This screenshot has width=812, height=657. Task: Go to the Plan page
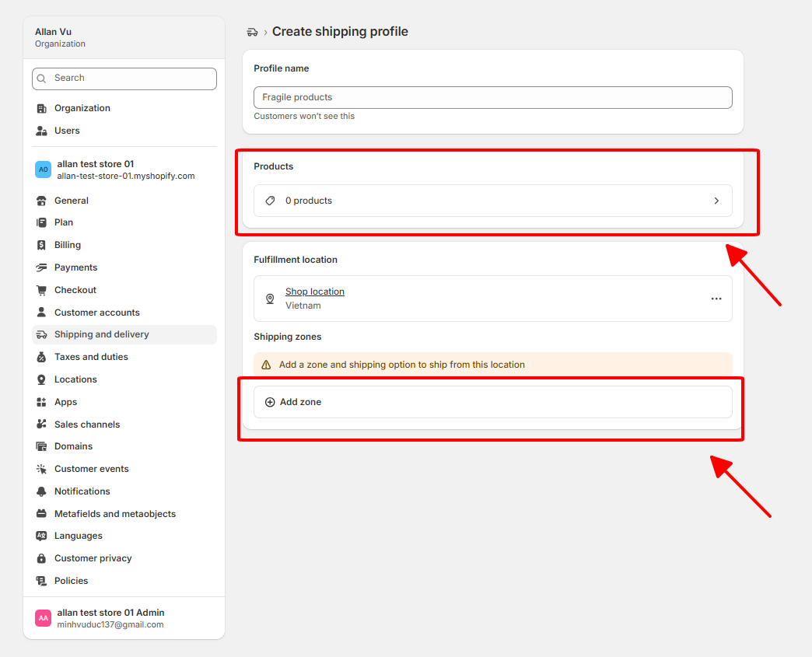(124, 222)
